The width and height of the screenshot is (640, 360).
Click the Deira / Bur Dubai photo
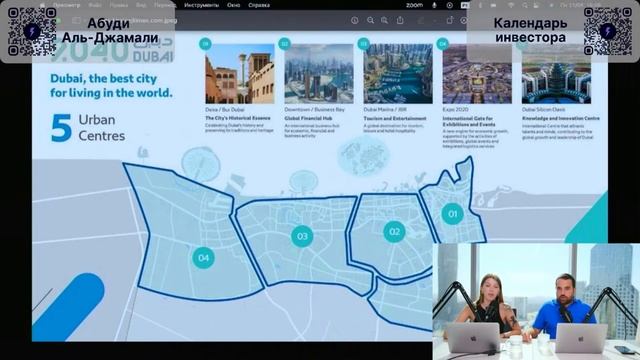pos(240,73)
